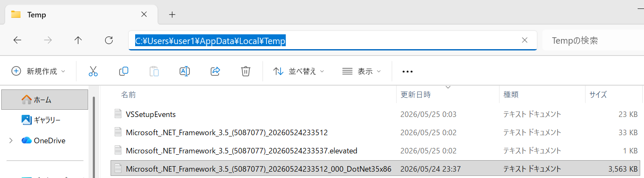Click the Copy icon
This screenshot has height=178, width=644.
124,71
